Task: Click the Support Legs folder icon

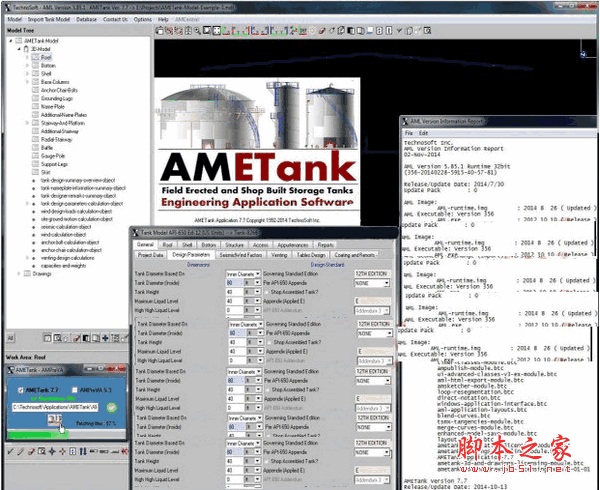Action: click(x=36, y=164)
